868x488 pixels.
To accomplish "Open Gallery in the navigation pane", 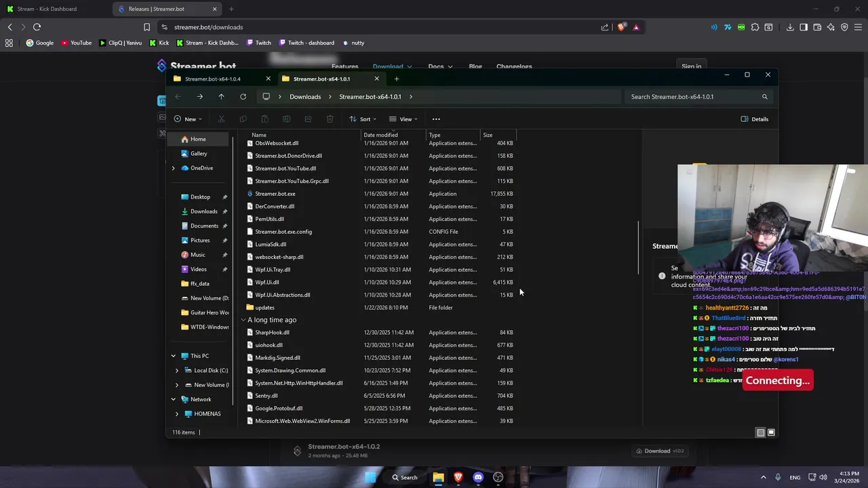I will pyautogui.click(x=198, y=154).
